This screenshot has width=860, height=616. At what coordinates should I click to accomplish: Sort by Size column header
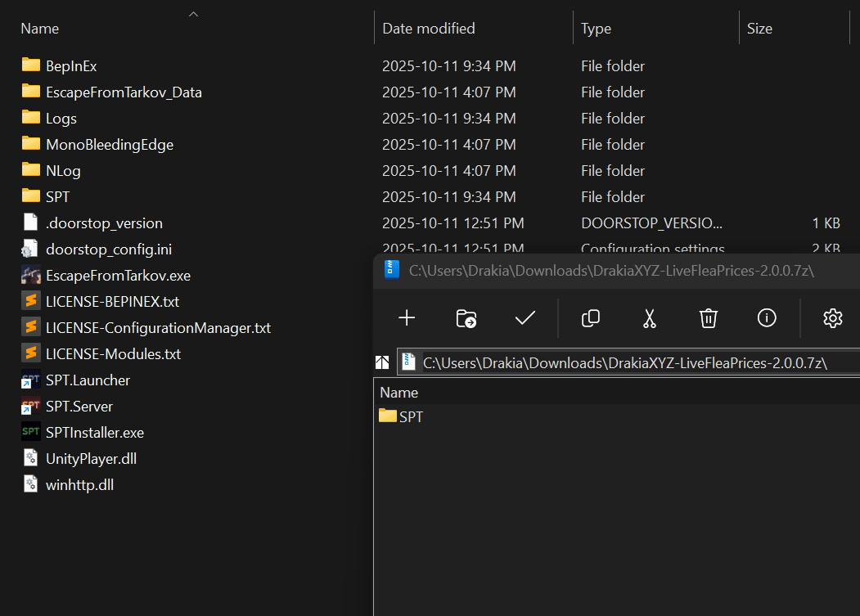pyautogui.click(x=759, y=29)
